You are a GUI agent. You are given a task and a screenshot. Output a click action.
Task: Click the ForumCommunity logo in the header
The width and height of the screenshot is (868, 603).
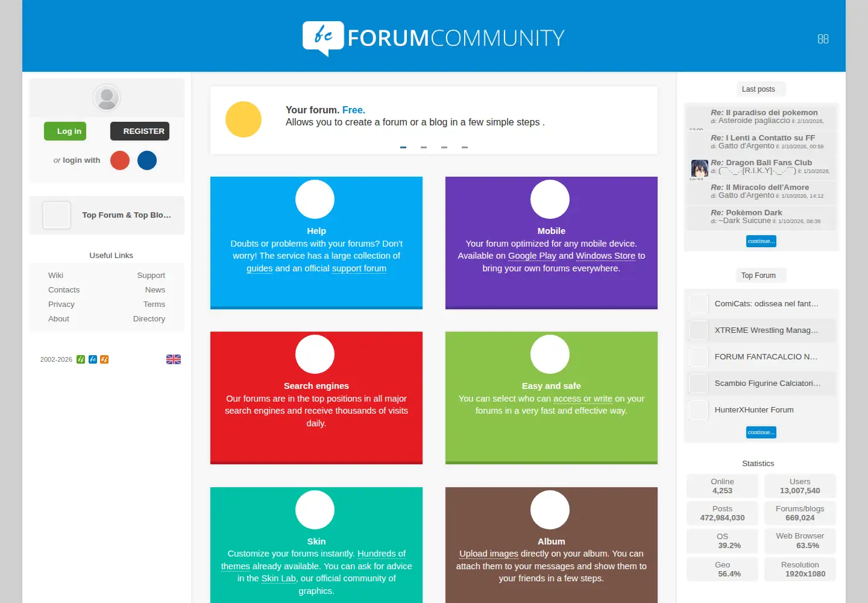(x=433, y=38)
